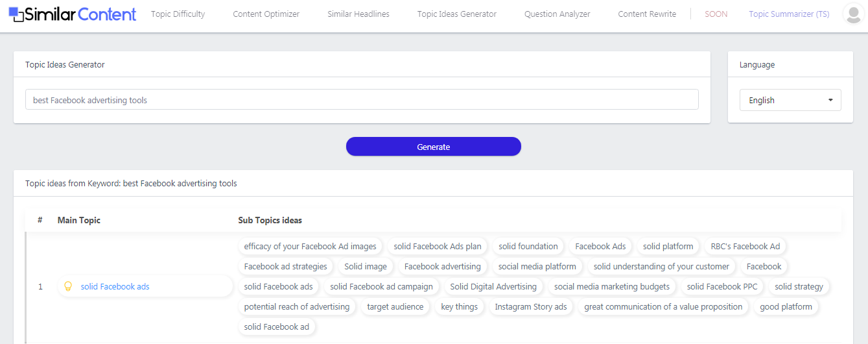Image resolution: width=868 pixels, height=344 pixels.
Task: Click the 'solid Facebook ads' sub topic chip
Action: click(279, 286)
